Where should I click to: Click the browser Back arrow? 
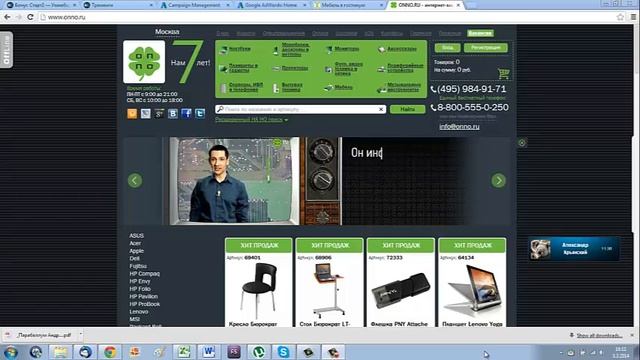(x=7, y=17)
